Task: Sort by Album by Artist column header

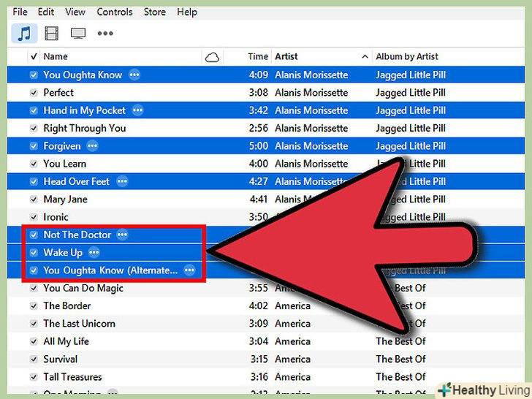Action: [407, 56]
